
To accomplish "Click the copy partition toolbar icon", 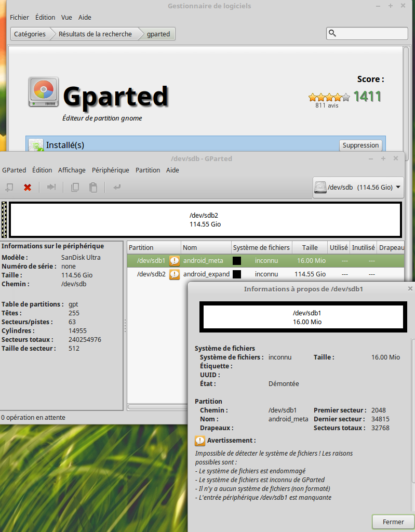I will click(x=75, y=187).
